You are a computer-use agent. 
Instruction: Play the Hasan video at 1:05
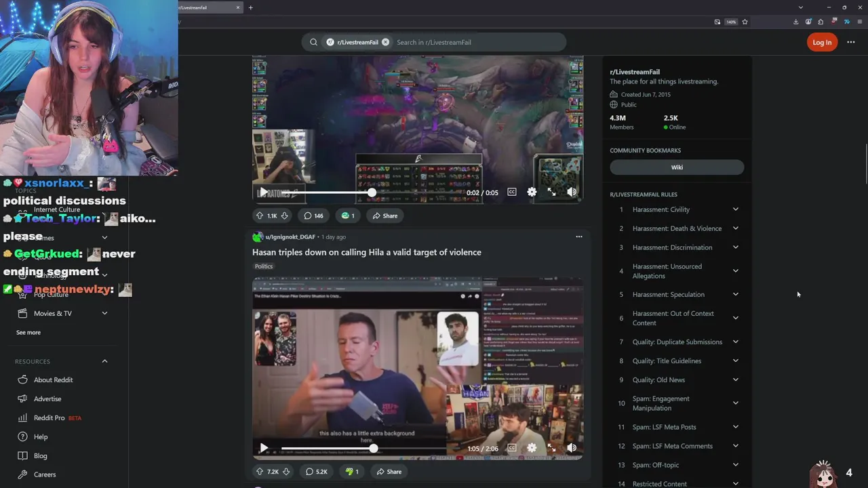coord(263,448)
